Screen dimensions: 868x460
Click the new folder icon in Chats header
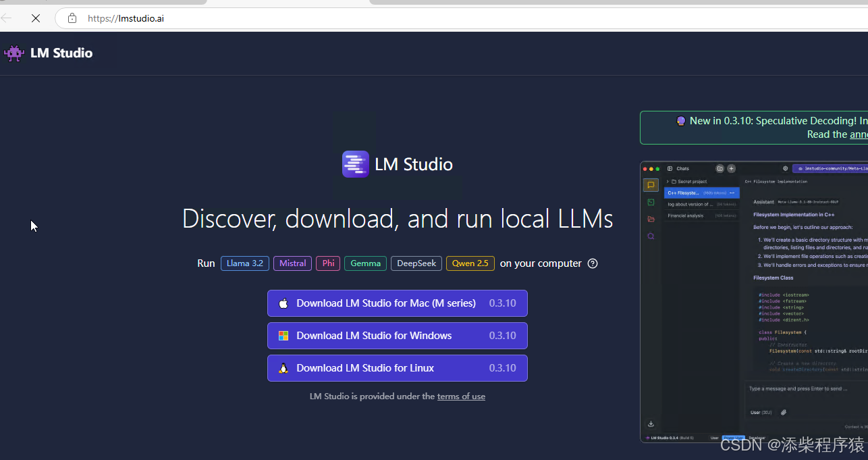[720, 168]
